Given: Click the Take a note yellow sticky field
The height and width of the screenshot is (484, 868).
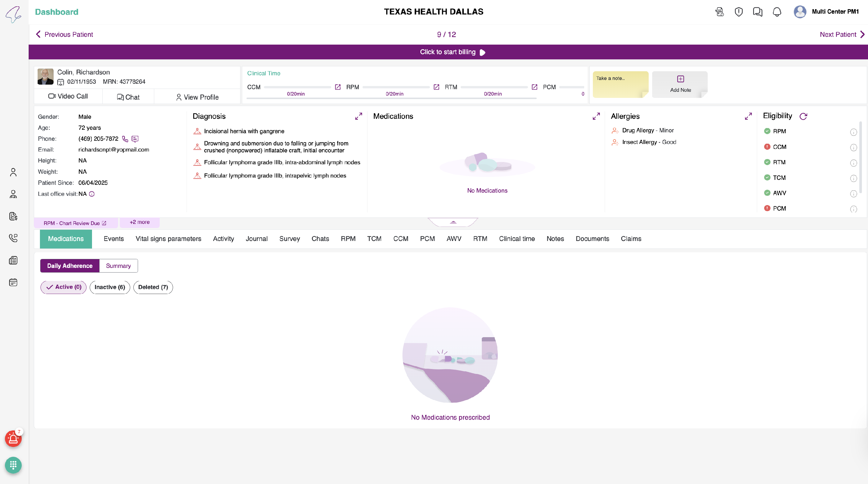Looking at the screenshot, I should point(620,84).
